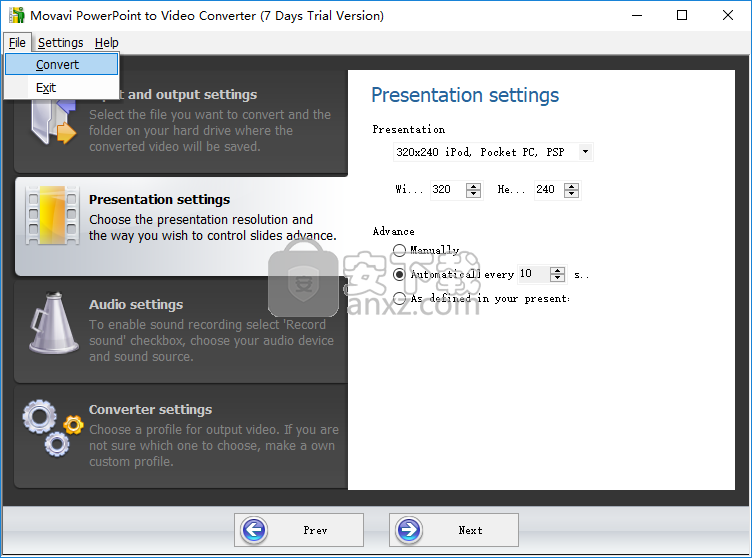Screen dimensions: 752x558
Task: Open the File menu
Action: (x=17, y=43)
